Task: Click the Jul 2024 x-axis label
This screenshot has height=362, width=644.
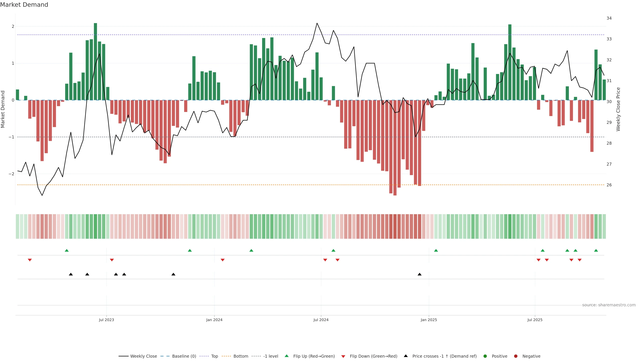Action: 321,320
